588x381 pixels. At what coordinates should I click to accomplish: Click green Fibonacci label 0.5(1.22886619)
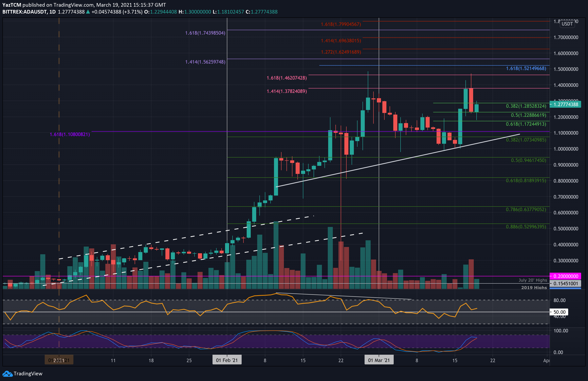pyautogui.click(x=529, y=115)
